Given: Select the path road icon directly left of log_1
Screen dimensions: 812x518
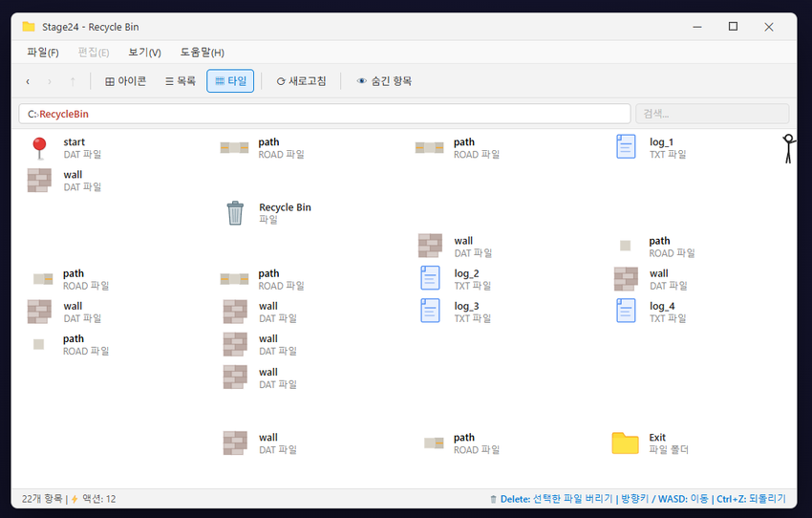Looking at the screenshot, I should pyautogui.click(x=429, y=148).
